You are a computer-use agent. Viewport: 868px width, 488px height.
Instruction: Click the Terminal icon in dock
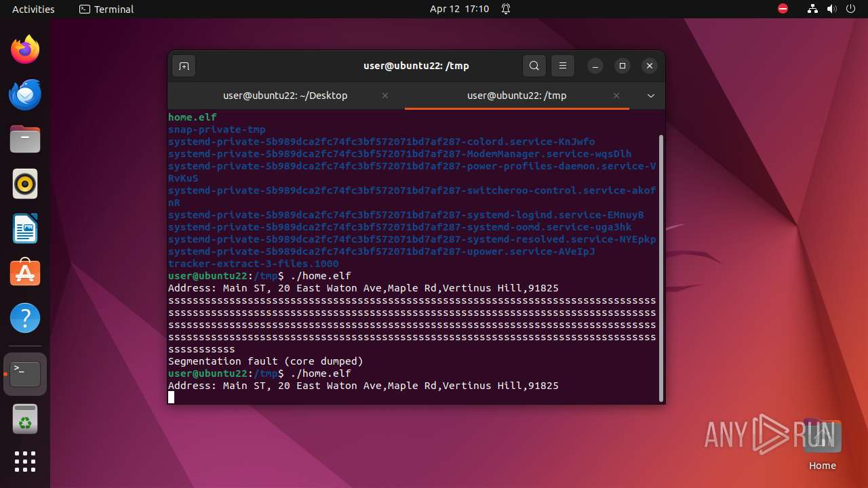click(25, 373)
